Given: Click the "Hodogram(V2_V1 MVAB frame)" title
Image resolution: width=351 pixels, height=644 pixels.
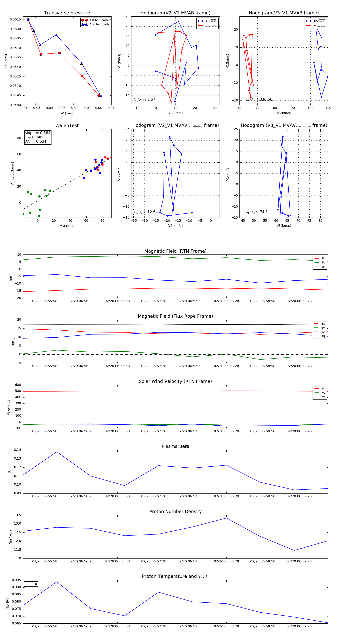Looking at the screenshot, I should click(175, 13).
